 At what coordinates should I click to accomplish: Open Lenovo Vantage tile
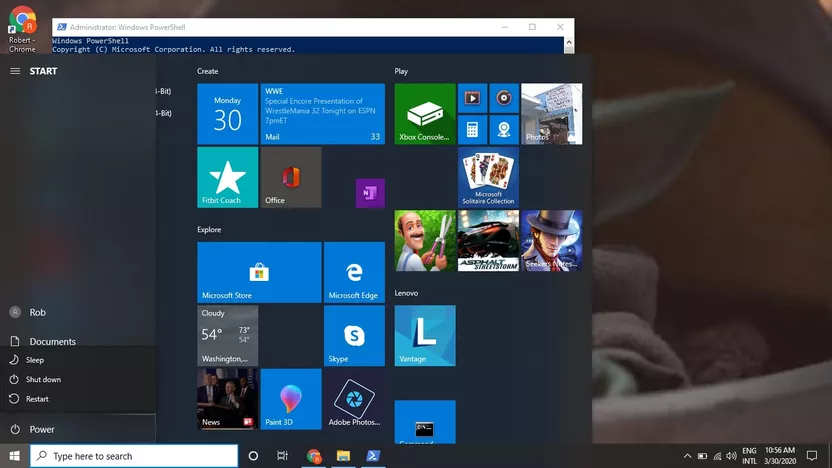pos(425,335)
